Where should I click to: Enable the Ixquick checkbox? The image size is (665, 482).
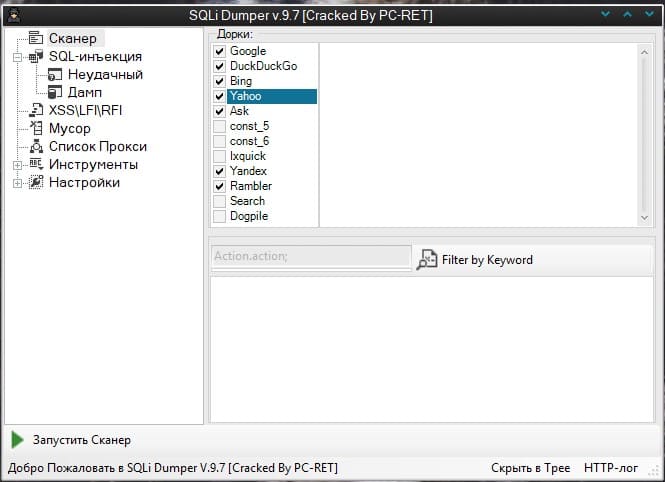(x=219, y=156)
